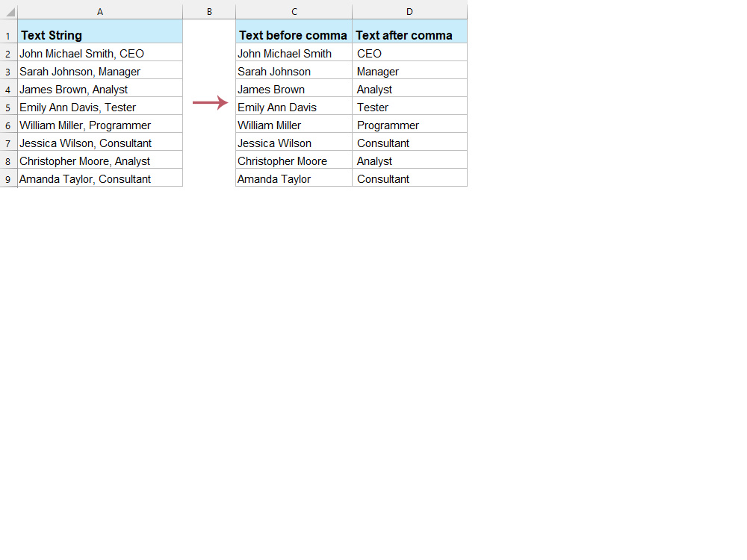
Task: Select row 9 header
Action: click(x=8, y=178)
